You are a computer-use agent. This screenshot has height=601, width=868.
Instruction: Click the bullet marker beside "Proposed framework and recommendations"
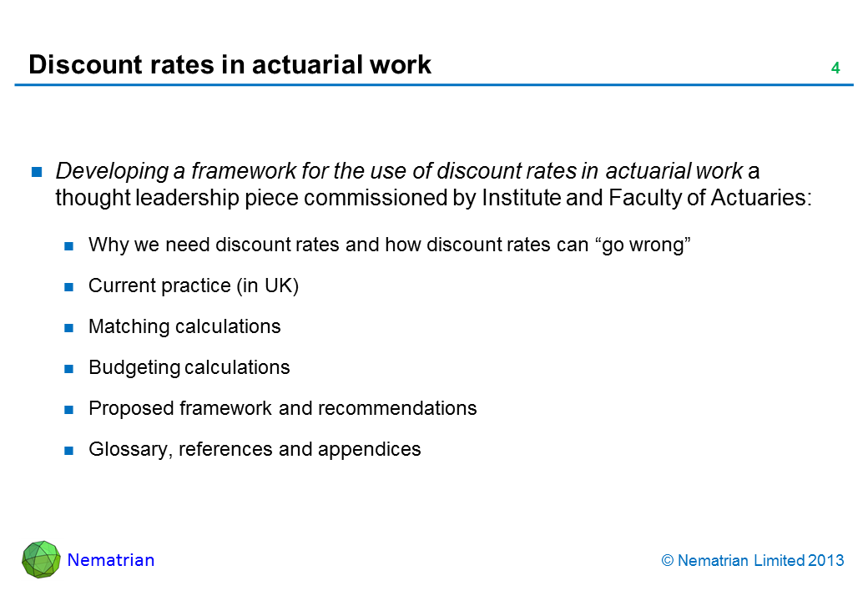70,410
